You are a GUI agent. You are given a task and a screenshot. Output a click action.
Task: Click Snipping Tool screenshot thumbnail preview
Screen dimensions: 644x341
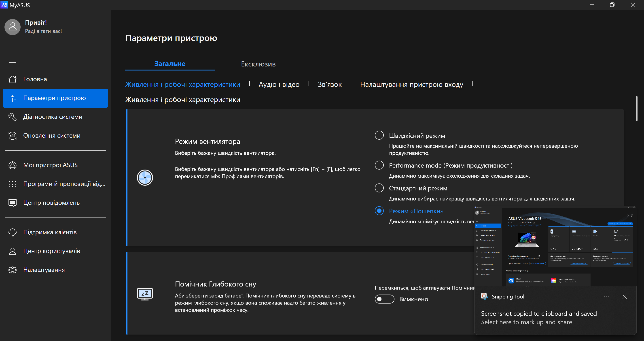(x=555, y=246)
